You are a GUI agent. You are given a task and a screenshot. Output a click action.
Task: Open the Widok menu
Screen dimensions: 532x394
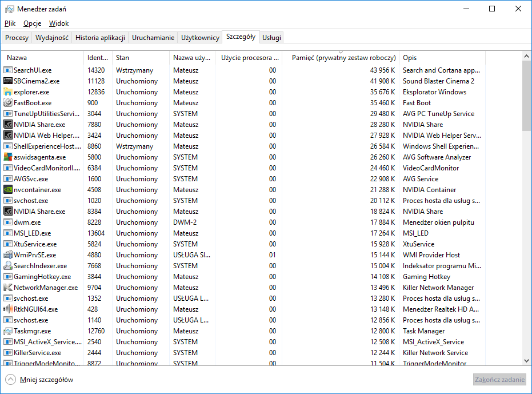point(59,23)
